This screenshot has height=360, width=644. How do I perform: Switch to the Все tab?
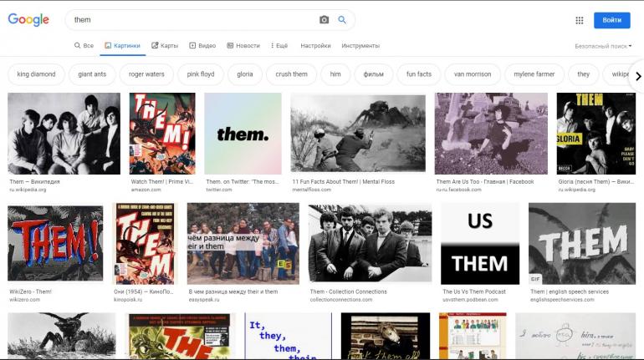tap(84, 45)
